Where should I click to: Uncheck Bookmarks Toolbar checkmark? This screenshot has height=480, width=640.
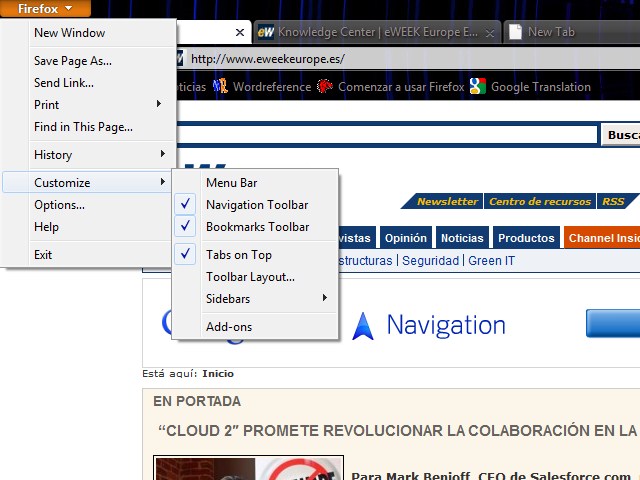pos(185,226)
